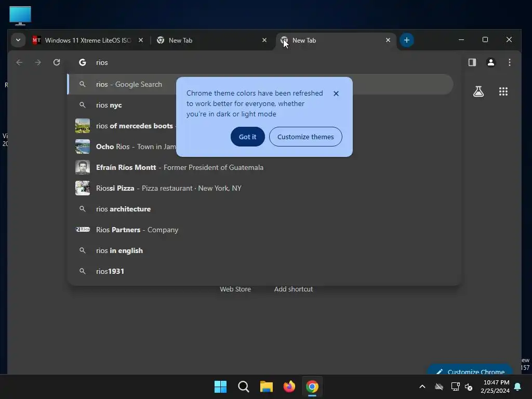This screenshot has width=532, height=399.
Task: Open a new tab with plus button
Action: (406, 40)
